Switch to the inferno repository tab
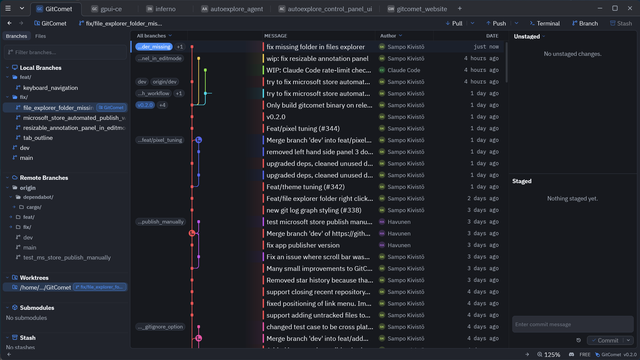Image resolution: width=640 pixels, height=360 pixels. (x=161, y=9)
